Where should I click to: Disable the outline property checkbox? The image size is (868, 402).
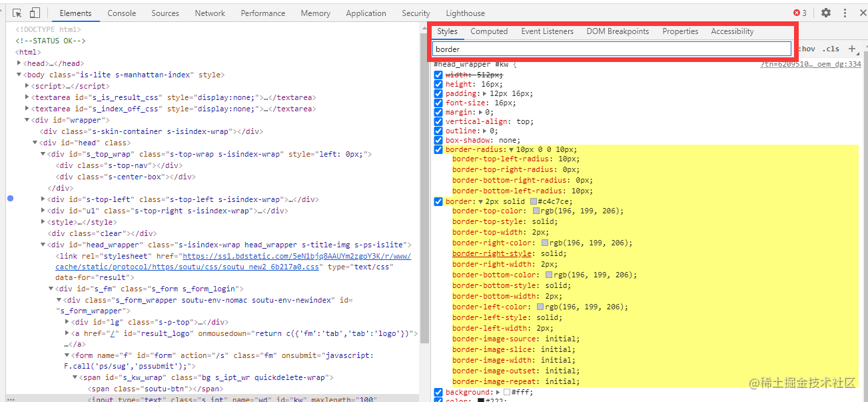438,131
